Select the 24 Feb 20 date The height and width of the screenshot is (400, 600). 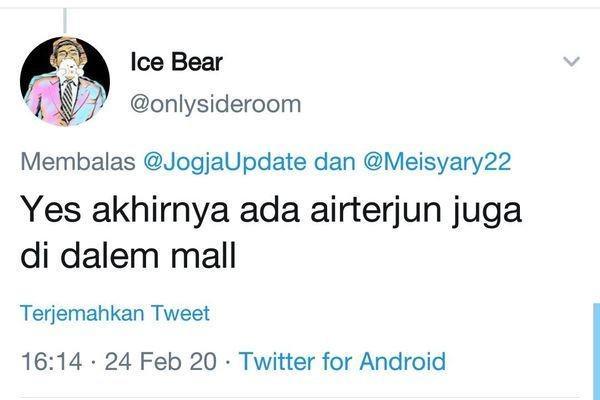pos(161,361)
